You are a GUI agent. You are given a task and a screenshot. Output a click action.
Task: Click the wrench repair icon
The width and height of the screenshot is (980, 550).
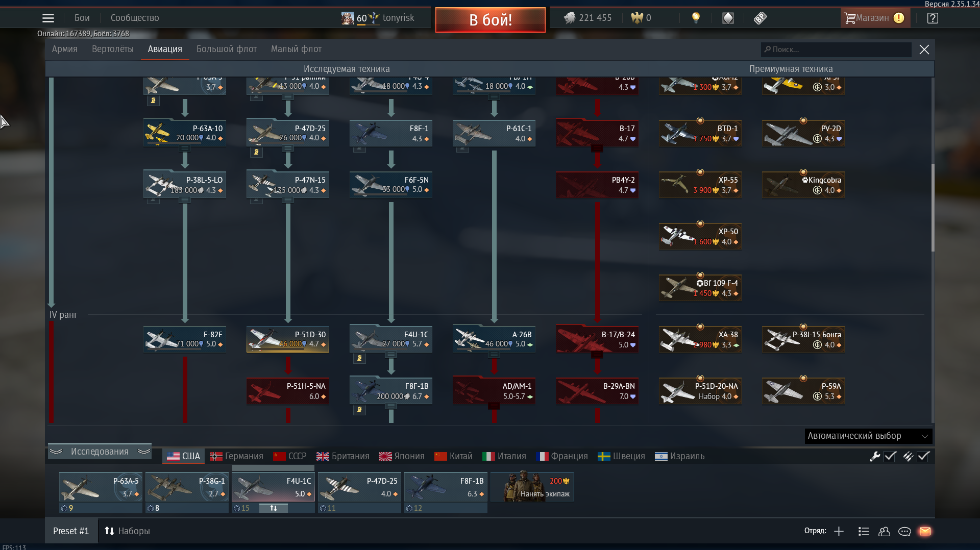coord(875,456)
